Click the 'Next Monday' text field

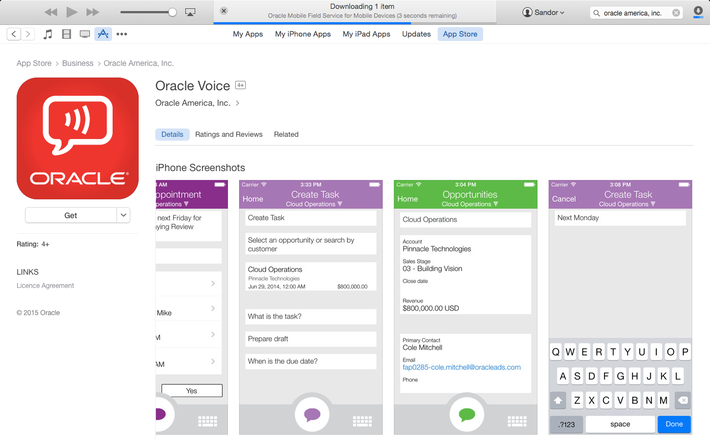pyautogui.click(x=620, y=218)
